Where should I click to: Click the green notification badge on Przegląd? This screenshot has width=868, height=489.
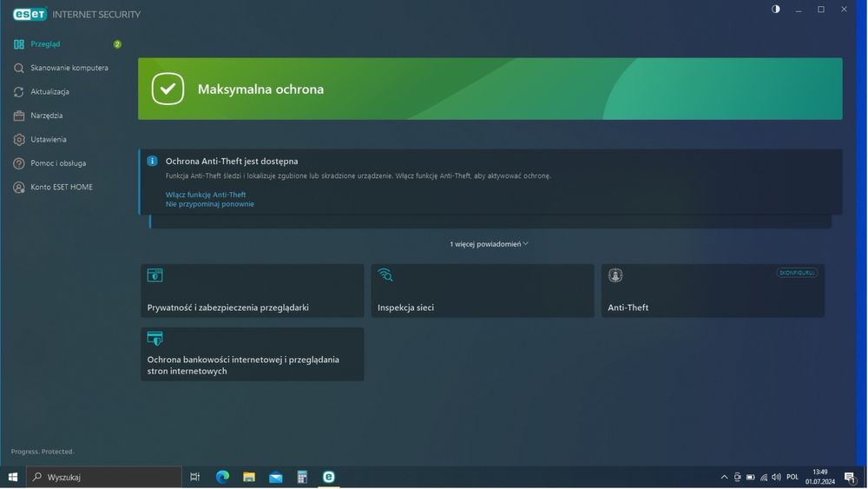(117, 43)
